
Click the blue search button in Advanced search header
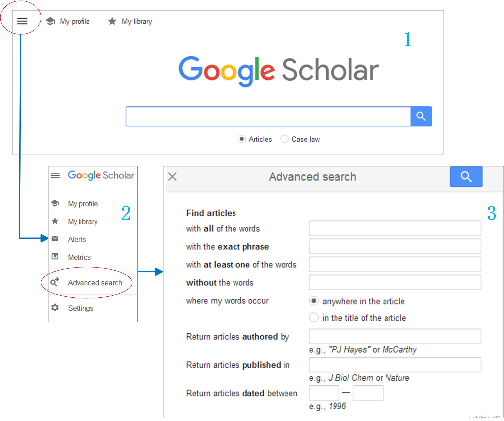(466, 176)
